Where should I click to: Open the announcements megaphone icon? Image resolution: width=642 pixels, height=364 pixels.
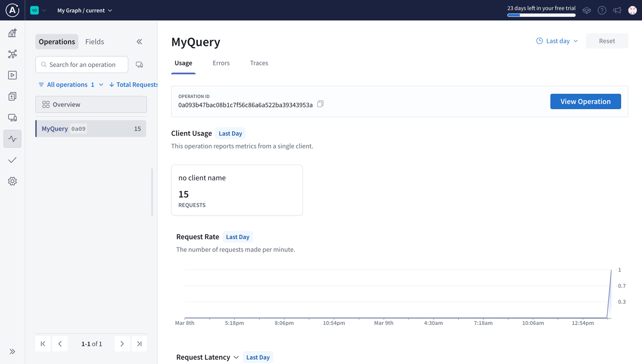click(617, 10)
